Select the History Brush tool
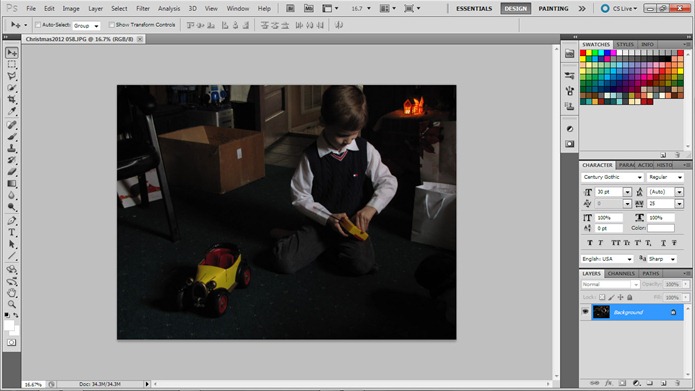The image size is (695, 391). [12, 160]
